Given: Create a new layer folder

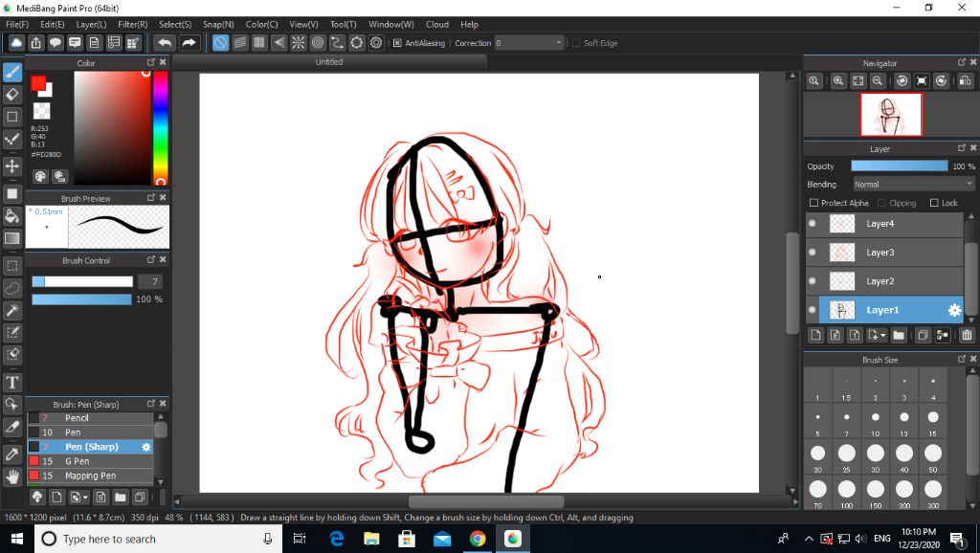Looking at the screenshot, I should pos(898,335).
